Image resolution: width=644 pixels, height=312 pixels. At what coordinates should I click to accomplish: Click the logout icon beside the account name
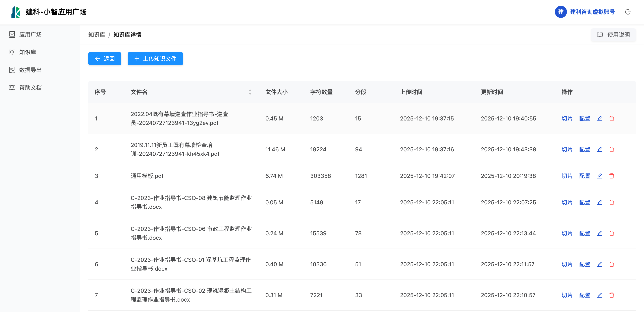click(x=628, y=12)
